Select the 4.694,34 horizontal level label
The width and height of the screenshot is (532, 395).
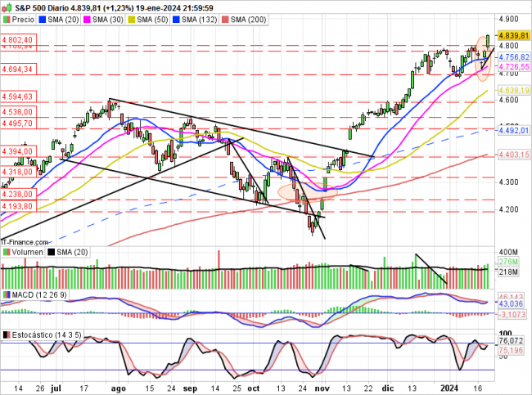[x=16, y=70]
